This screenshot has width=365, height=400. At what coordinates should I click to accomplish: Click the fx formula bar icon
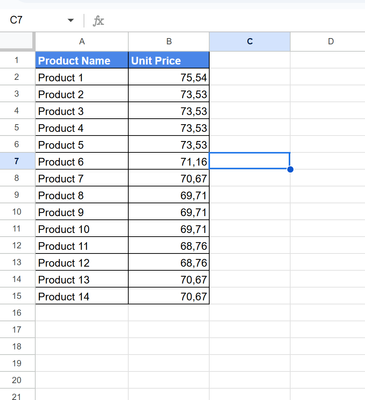(x=98, y=21)
